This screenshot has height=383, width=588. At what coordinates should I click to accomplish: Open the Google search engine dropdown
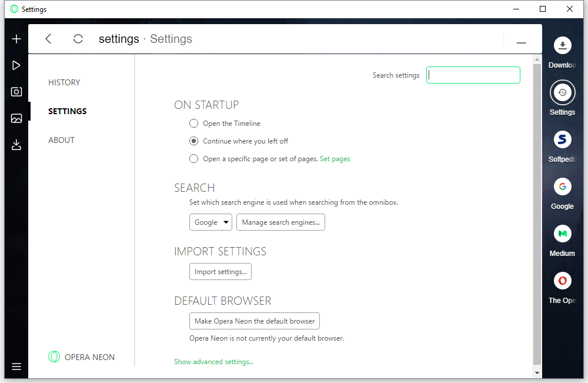pos(211,222)
